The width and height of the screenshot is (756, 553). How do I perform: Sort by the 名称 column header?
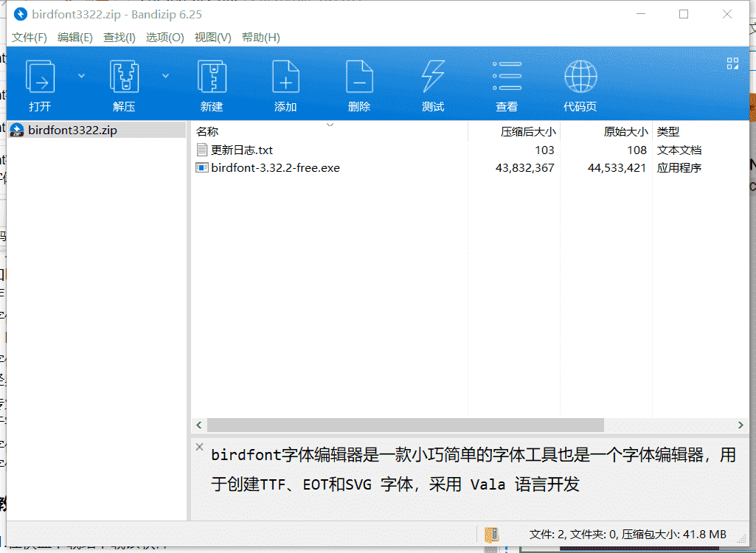tap(330, 131)
